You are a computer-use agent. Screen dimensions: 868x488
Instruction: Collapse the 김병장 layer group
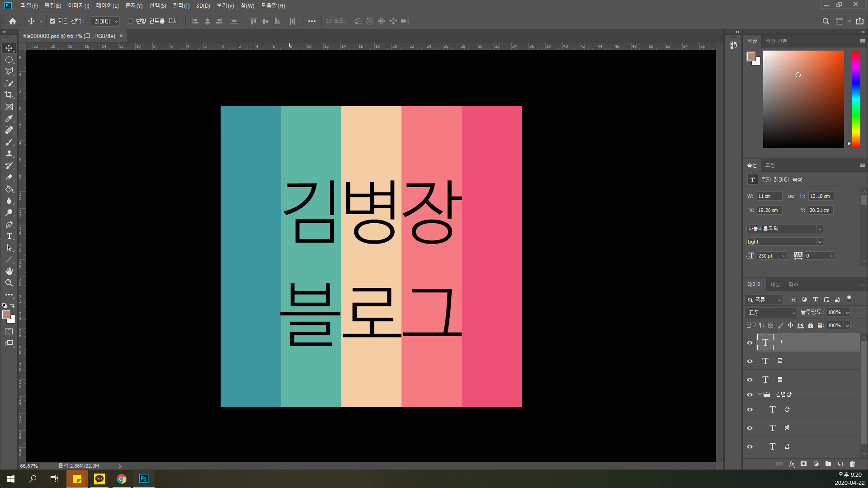(760, 394)
